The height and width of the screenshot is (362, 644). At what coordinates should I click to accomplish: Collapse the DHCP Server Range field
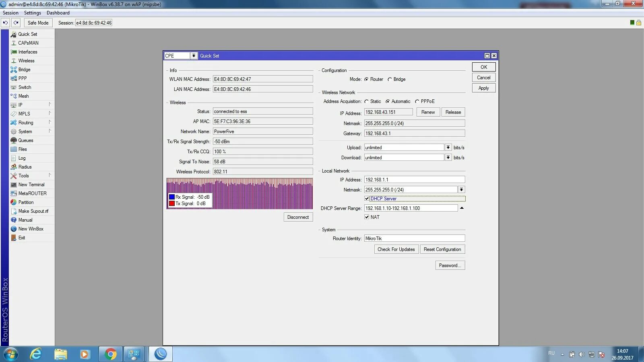[x=462, y=208]
